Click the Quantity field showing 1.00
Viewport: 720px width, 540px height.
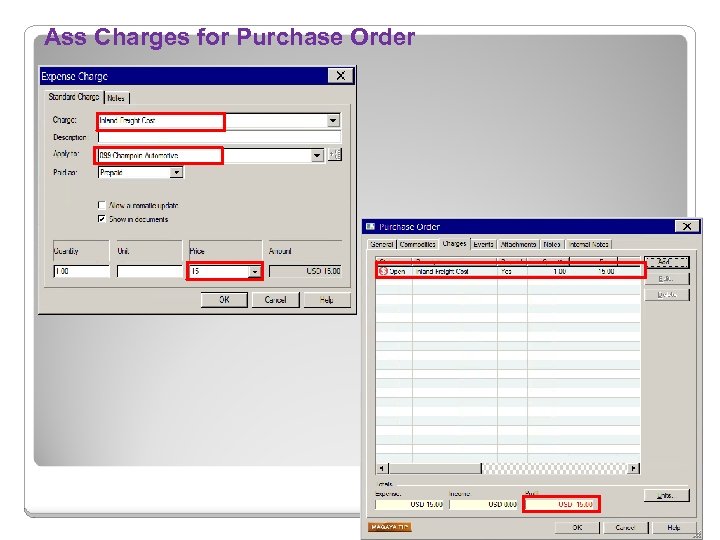(x=82, y=271)
